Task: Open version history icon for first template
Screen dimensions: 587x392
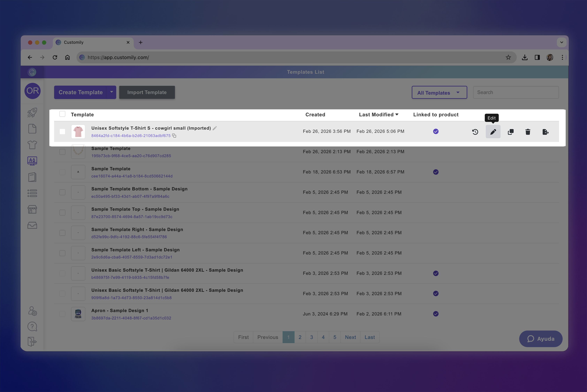Action: click(x=475, y=132)
